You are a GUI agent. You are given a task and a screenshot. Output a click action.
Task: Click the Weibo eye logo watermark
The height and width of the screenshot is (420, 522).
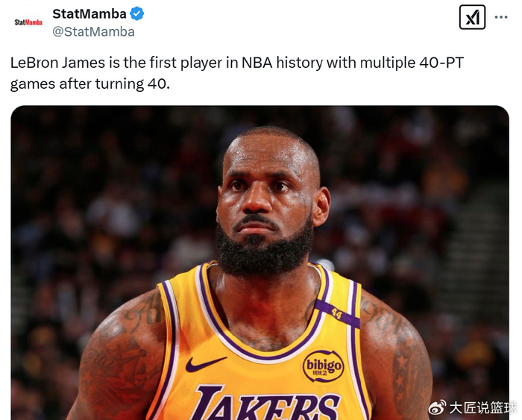(437, 407)
